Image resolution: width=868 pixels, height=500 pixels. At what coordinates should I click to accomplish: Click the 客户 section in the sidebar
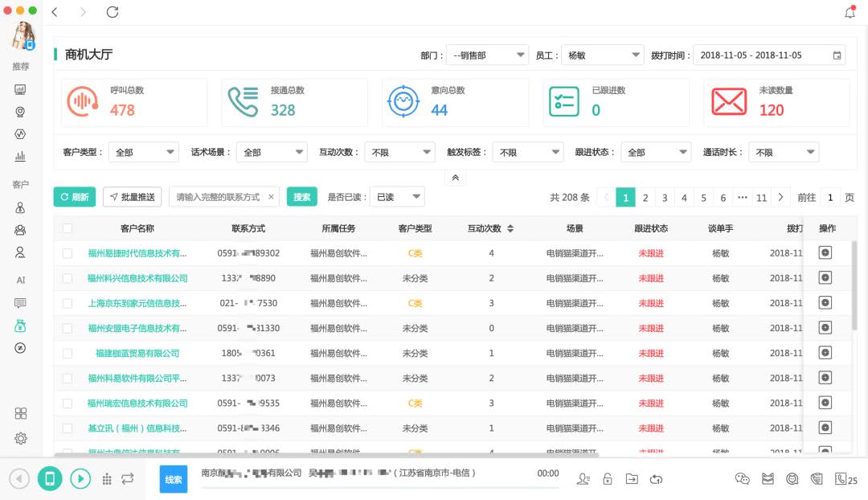pyautogui.click(x=21, y=184)
